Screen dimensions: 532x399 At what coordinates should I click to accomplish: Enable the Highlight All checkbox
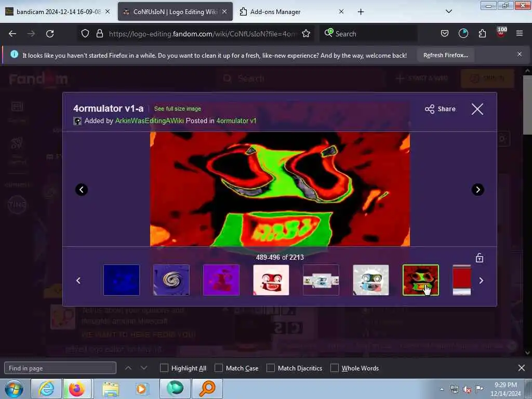(x=164, y=368)
